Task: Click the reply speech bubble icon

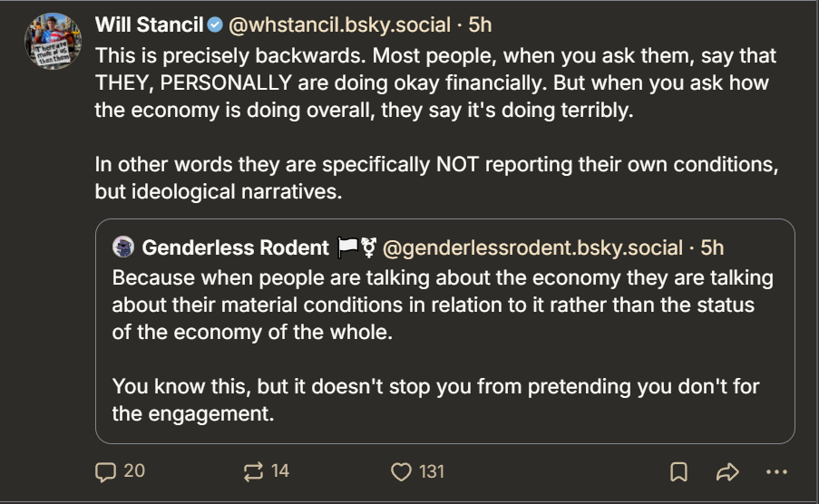Action: pos(106,471)
